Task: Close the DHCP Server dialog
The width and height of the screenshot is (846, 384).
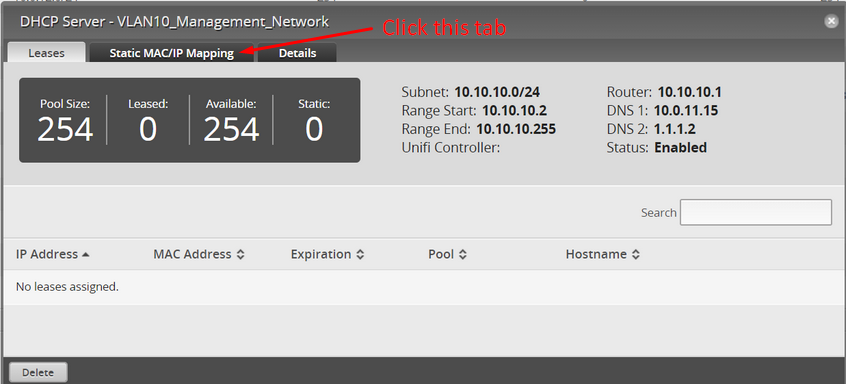Action: tap(830, 21)
